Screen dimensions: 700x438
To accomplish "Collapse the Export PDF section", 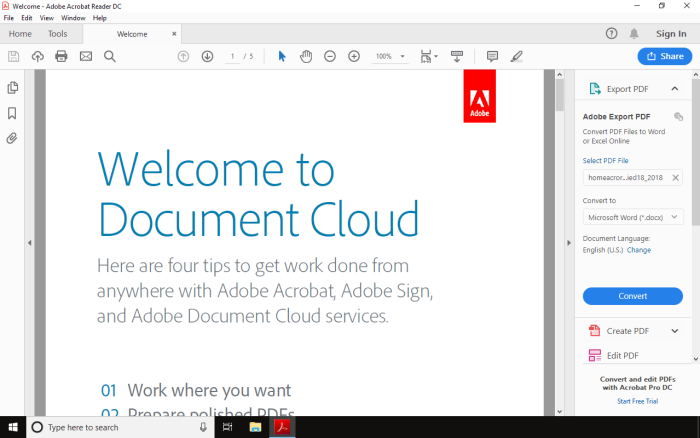I will (x=675, y=89).
